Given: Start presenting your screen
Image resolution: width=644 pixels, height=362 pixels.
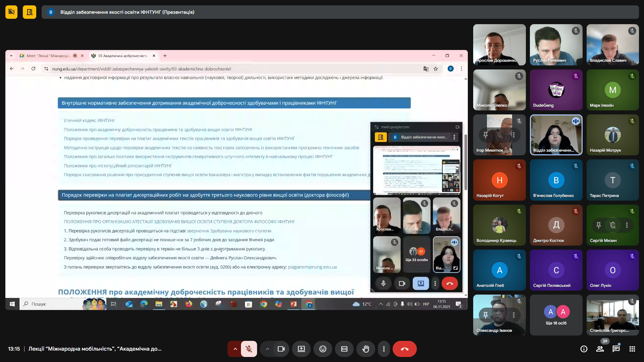Looking at the screenshot, I should 301,349.
